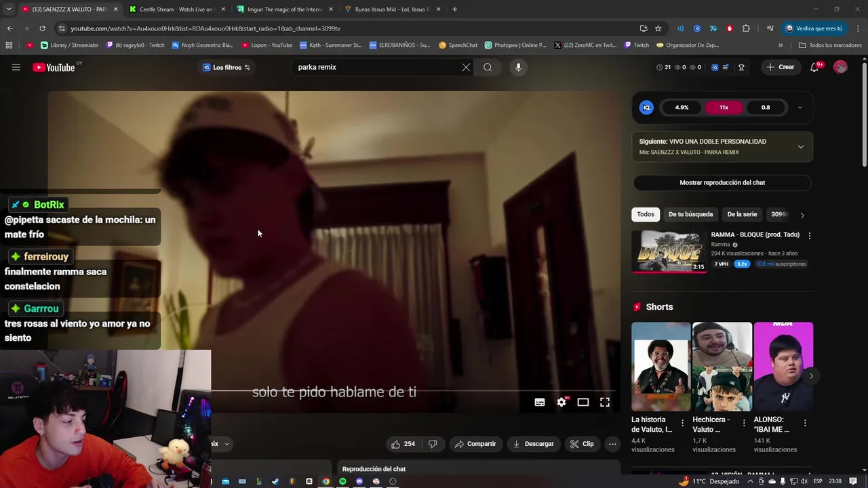Click the 11x pill in stats bar
Image resolution: width=868 pixels, height=488 pixels.
pyautogui.click(x=724, y=107)
